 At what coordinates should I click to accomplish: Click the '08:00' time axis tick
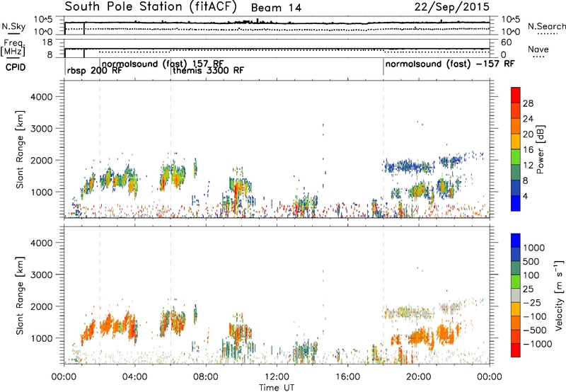206,377
